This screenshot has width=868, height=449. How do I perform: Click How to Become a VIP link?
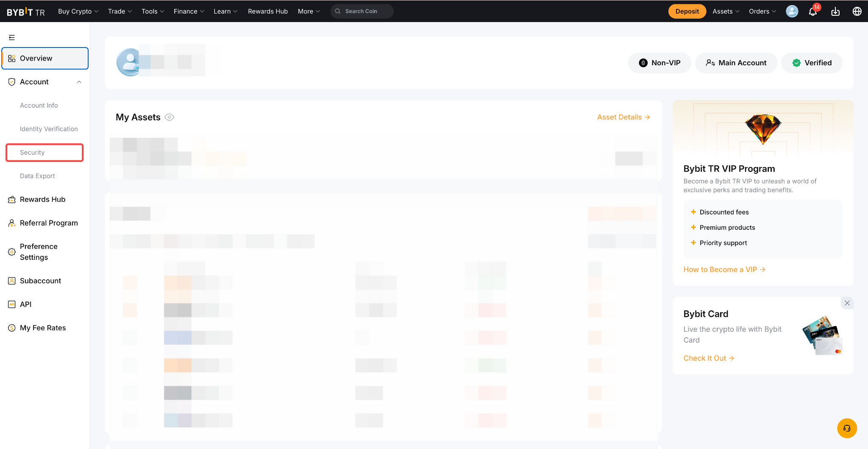tap(724, 270)
